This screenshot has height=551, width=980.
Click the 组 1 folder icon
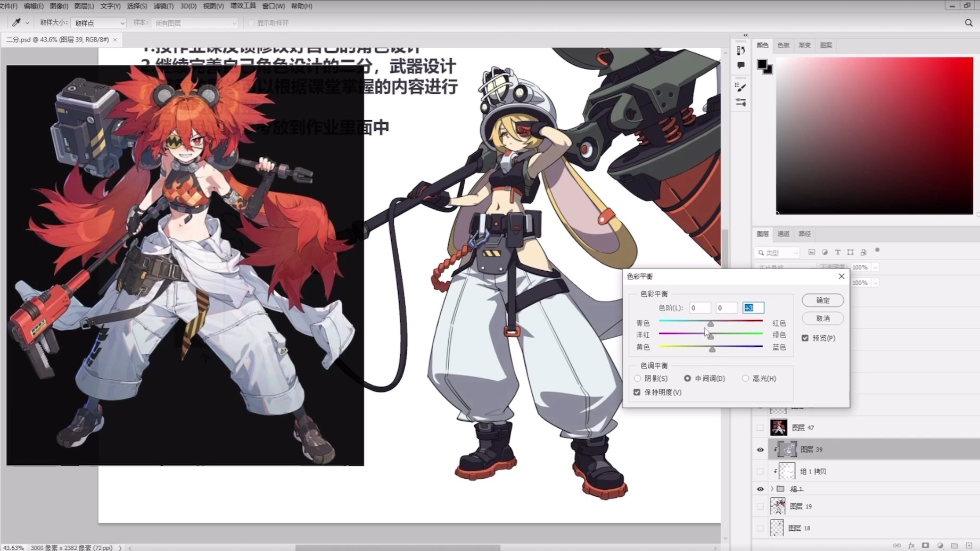point(780,489)
